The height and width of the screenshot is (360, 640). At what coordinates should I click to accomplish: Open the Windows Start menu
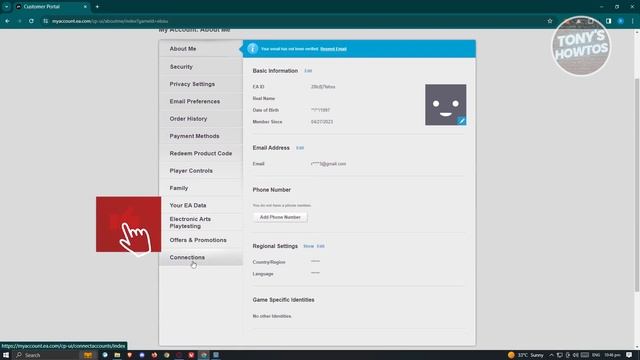[6, 355]
